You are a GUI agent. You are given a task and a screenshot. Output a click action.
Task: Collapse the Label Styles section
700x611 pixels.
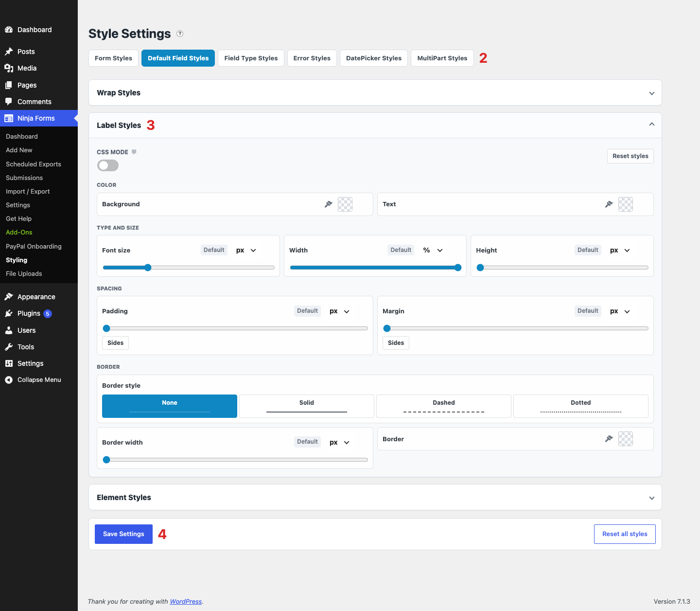pos(375,126)
